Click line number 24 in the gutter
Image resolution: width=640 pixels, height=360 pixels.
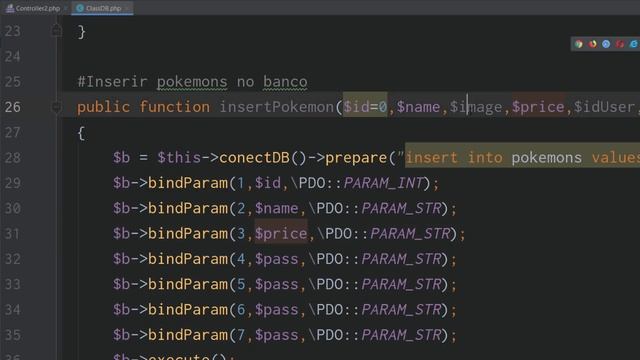(12, 56)
